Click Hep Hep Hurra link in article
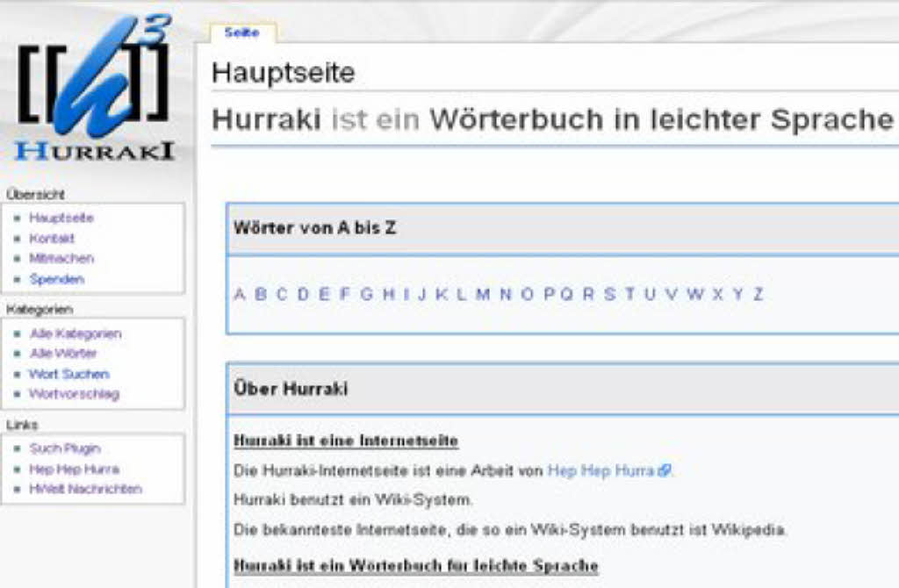899x588 pixels. coord(601,471)
